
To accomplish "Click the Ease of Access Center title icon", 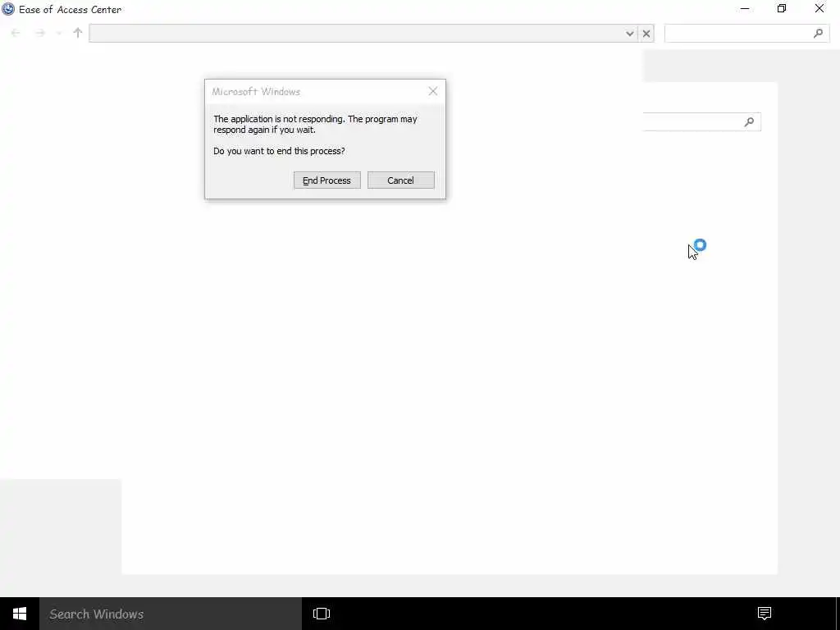I will (8, 9).
